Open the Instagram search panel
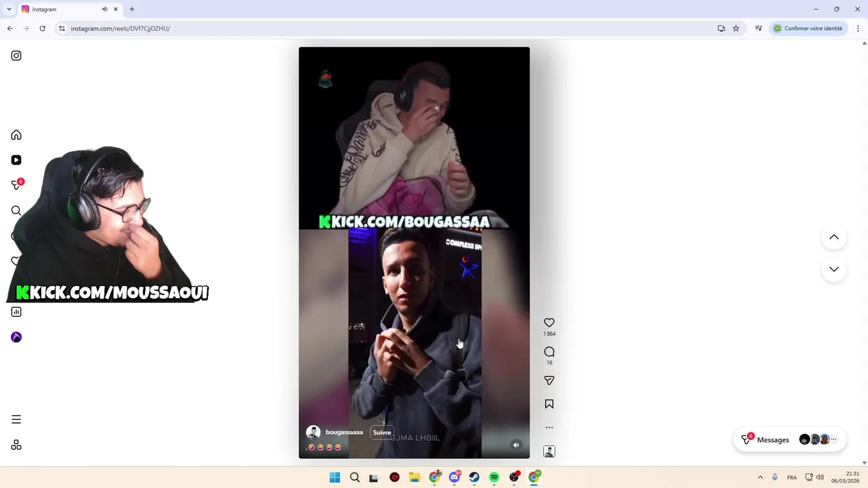Viewport: 868px width, 488px height. (x=16, y=211)
